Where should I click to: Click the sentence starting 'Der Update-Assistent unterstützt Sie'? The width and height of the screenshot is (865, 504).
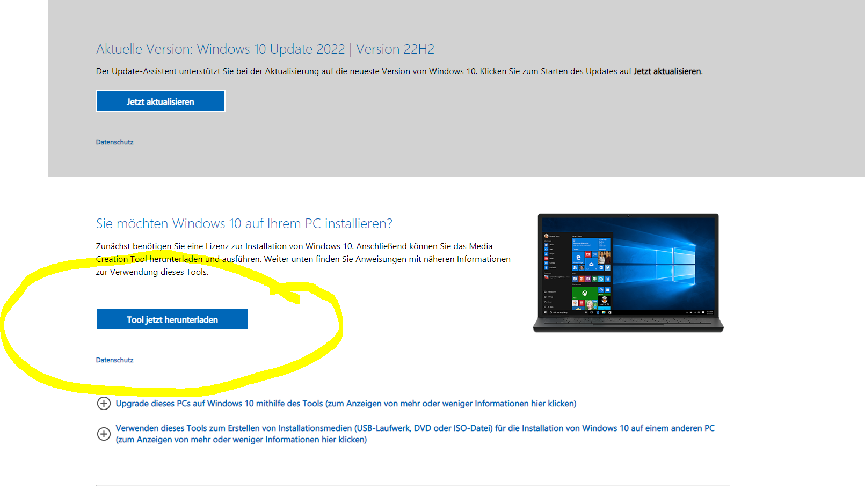click(x=399, y=71)
